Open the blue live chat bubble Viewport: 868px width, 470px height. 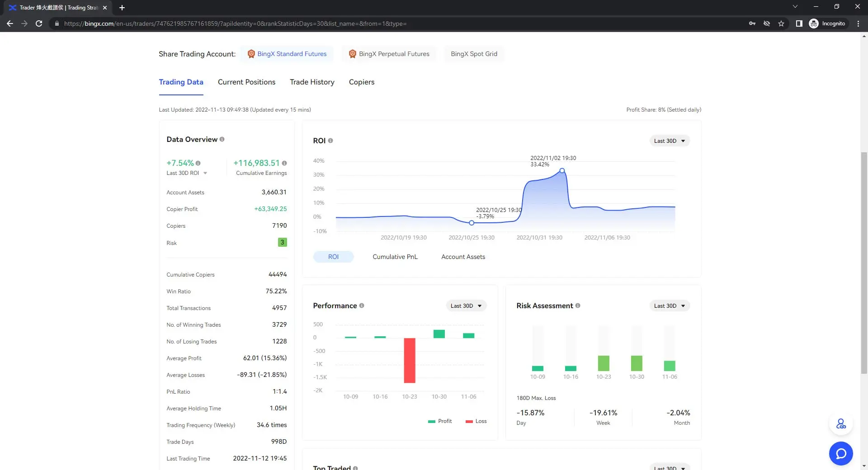[841, 453]
